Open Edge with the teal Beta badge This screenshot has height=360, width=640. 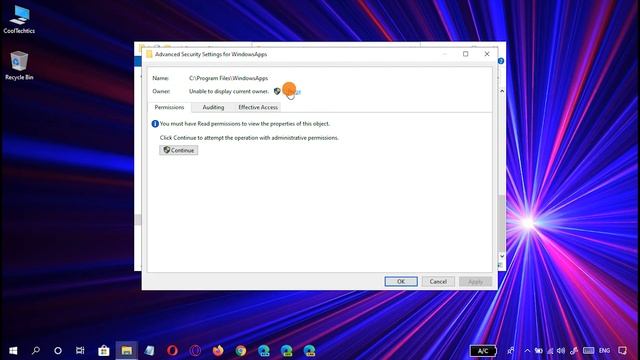[264, 351]
